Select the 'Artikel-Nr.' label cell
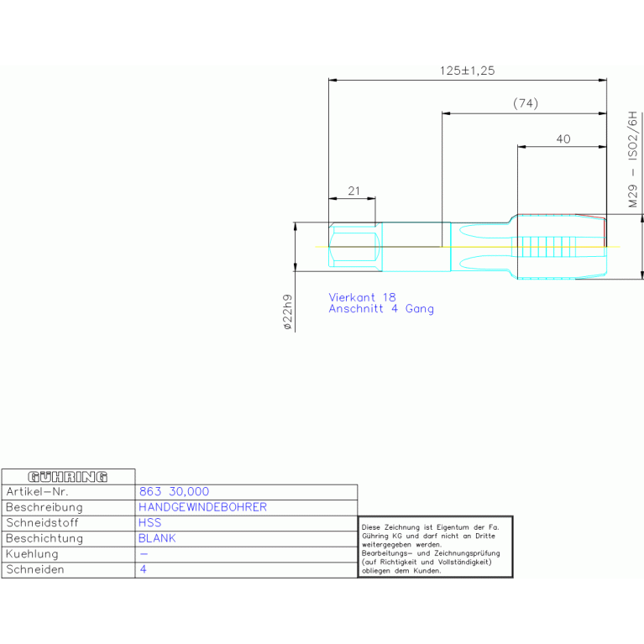644x644 pixels. 68,492
